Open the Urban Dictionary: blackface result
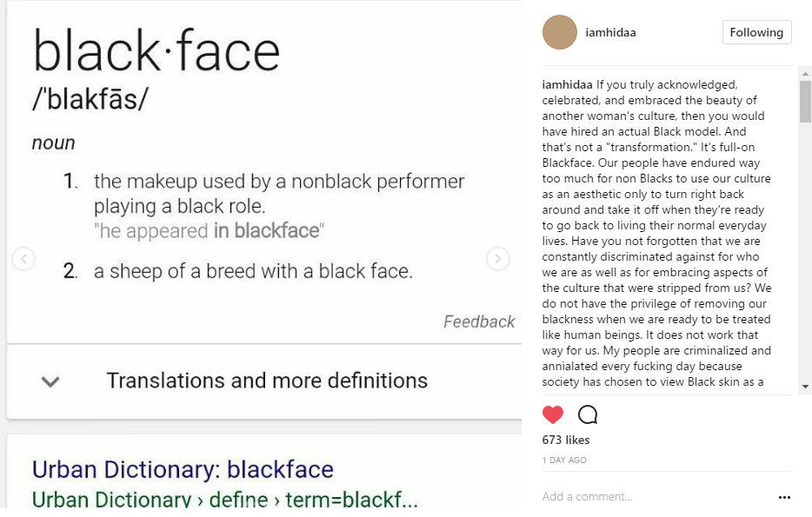 (183, 469)
